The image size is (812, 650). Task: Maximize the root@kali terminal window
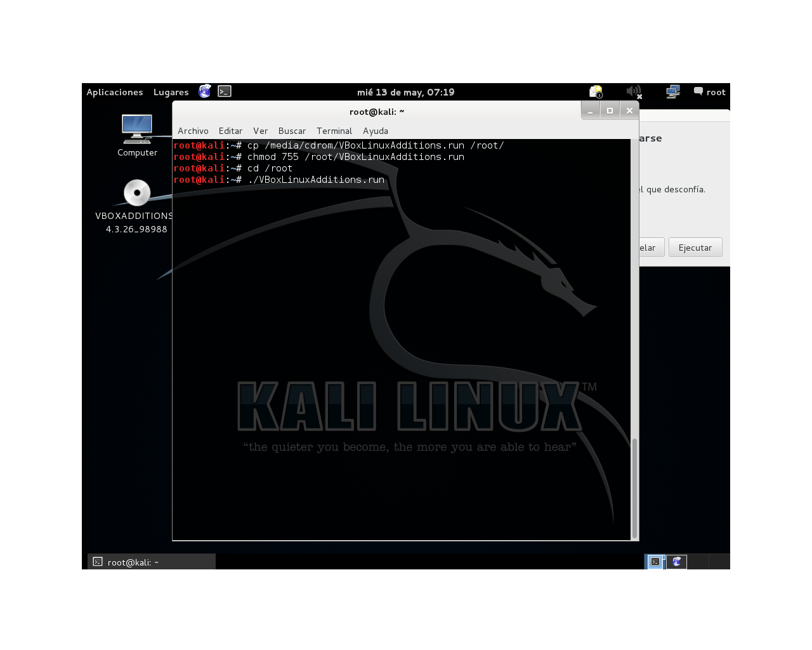(x=610, y=110)
